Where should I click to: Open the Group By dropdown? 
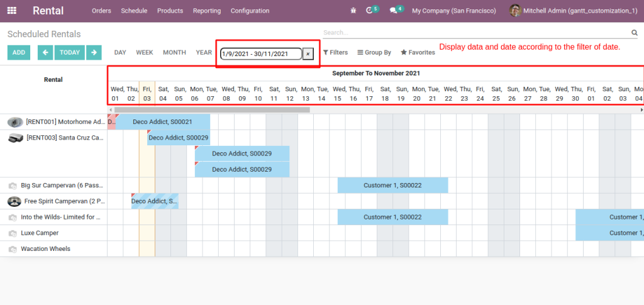[374, 53]
